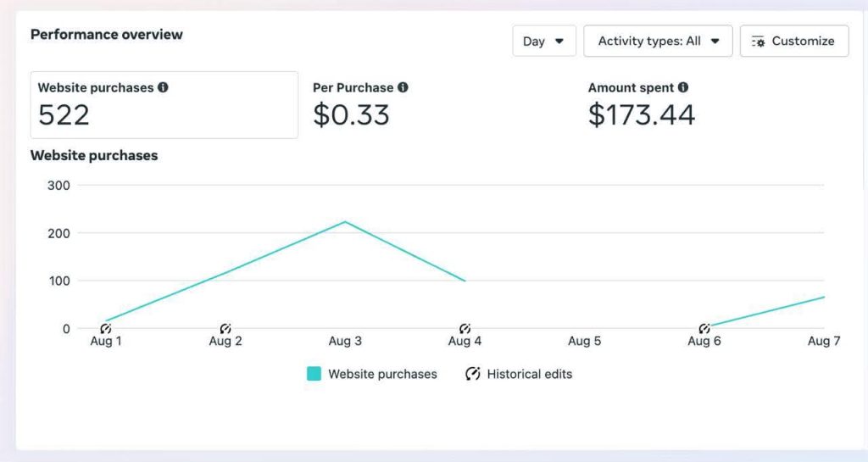Click the Aug 7 endpoint of chart line
868x462 pixels.
point(823,297)
